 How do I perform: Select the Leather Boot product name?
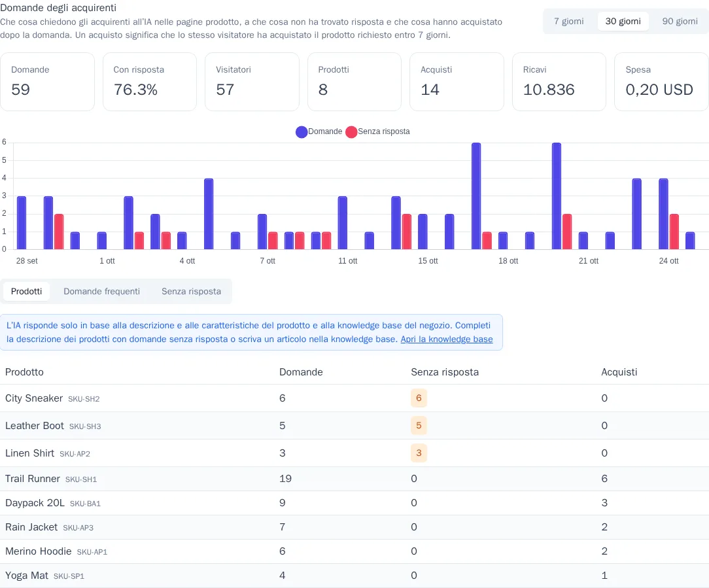35,426
